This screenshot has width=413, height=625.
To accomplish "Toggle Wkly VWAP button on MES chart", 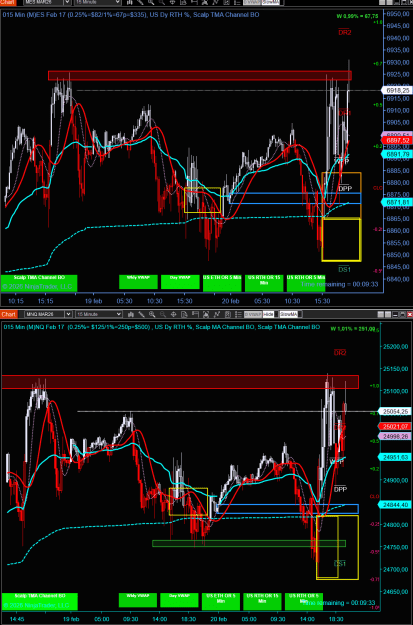I will coord(138,282).
